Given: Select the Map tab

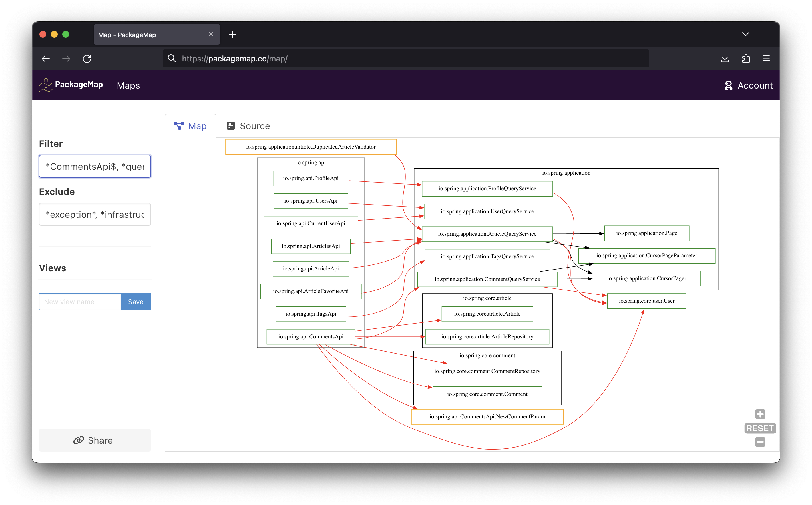Looking at the screenshot, I should coord(190,126).
